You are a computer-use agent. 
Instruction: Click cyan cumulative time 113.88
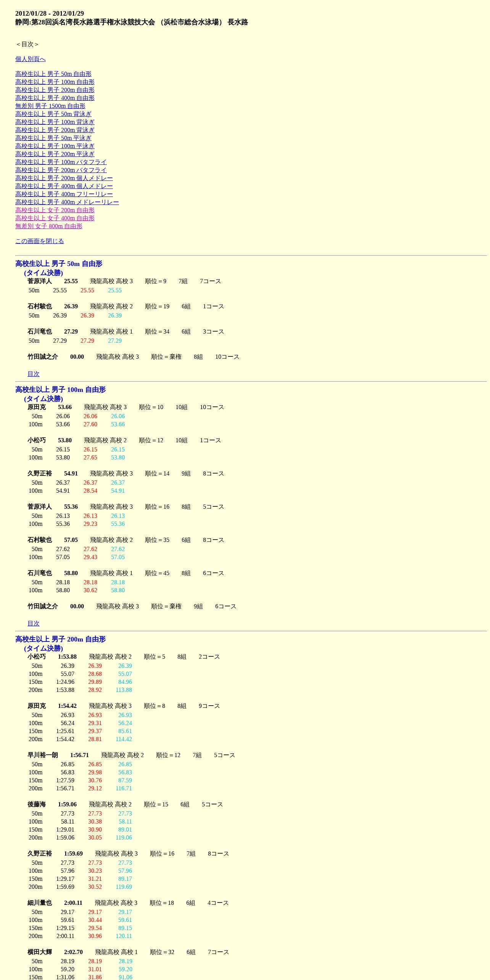click(x=124, y=690)
